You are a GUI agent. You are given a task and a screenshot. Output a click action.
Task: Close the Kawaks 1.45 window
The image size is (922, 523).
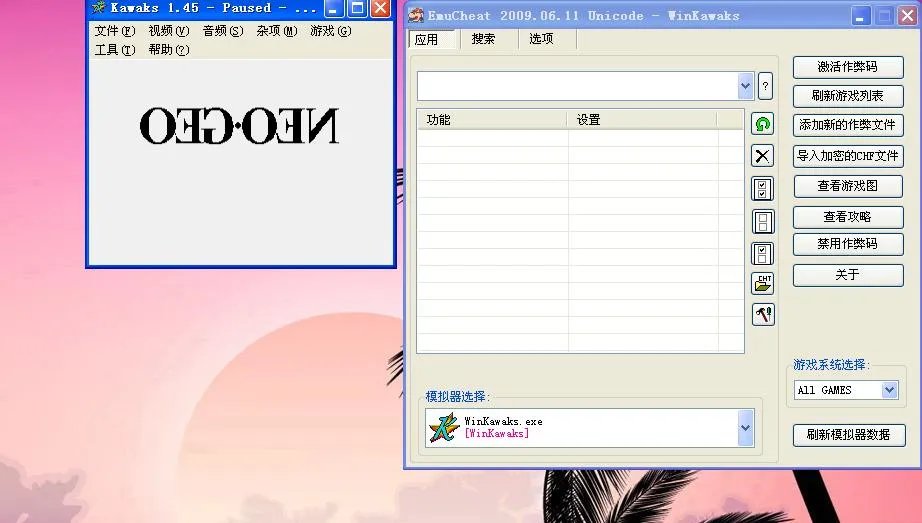click(x=380, y=8)
